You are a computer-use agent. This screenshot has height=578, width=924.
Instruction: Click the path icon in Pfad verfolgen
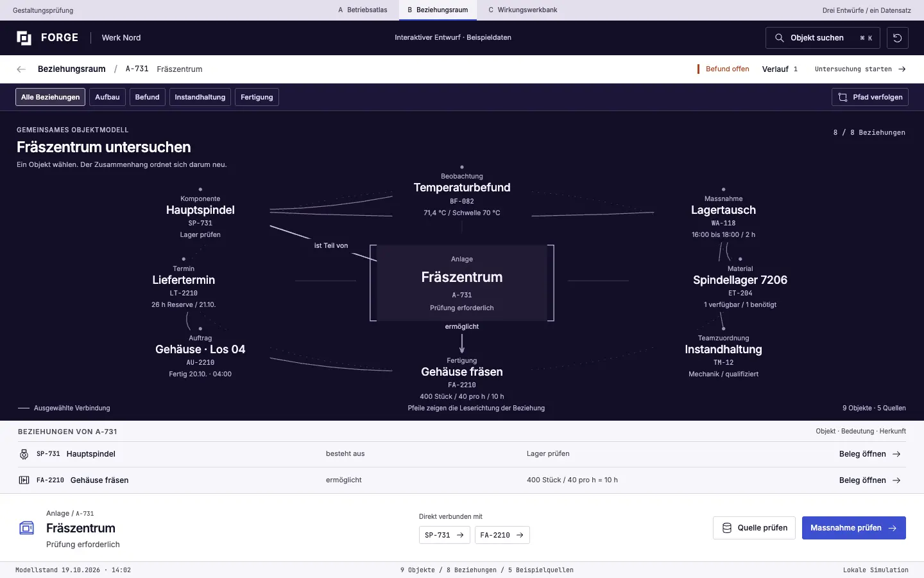pyautogui.click(x=843, y=97)
